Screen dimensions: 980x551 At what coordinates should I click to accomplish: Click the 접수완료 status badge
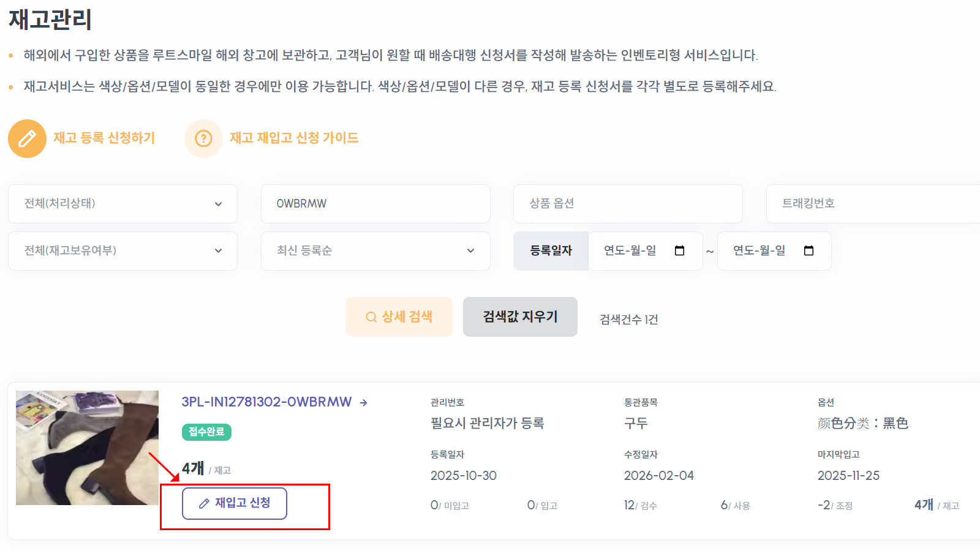click(x=207, y=432)
